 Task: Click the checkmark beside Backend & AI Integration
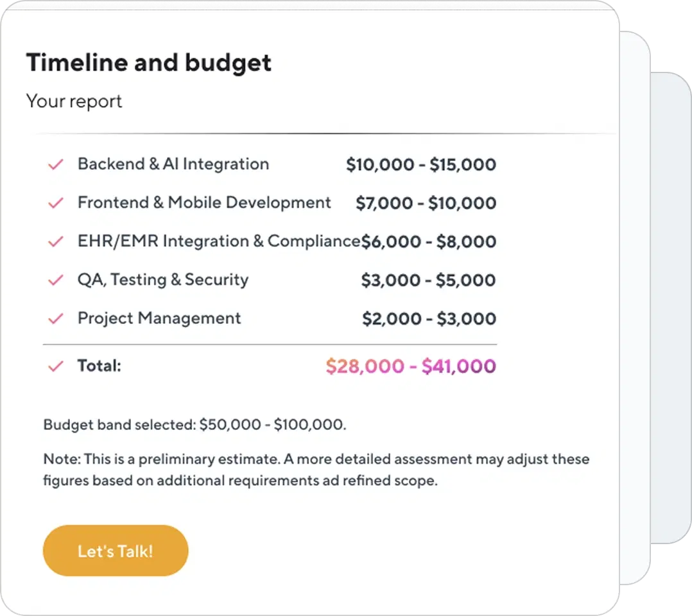(56, 165)
